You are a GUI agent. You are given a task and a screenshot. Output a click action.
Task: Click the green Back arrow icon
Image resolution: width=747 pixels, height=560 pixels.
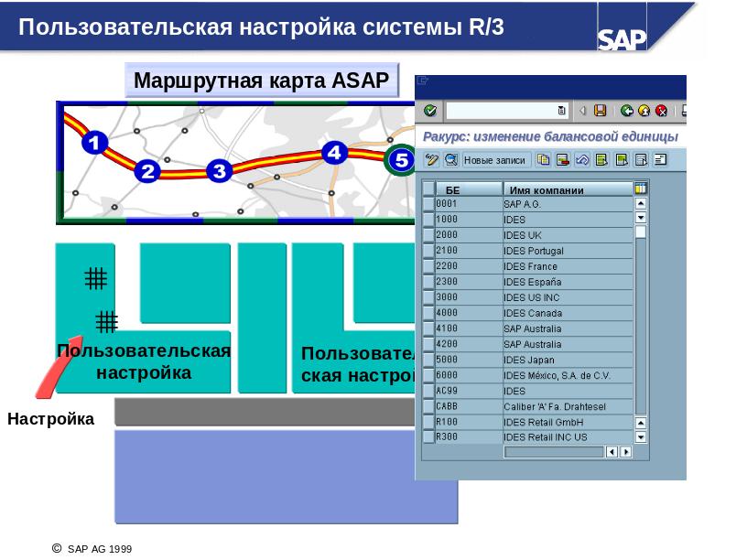627,111
